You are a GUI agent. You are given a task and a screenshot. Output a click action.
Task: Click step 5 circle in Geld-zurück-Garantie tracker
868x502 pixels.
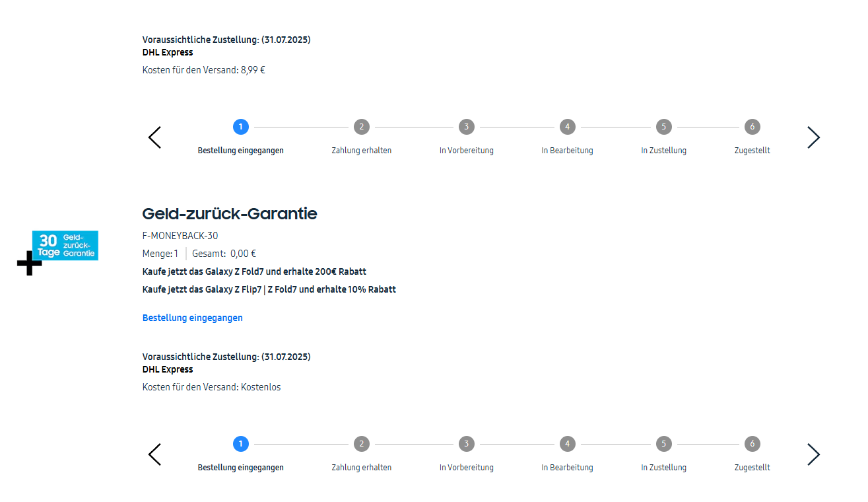click(x=663, y=444)
